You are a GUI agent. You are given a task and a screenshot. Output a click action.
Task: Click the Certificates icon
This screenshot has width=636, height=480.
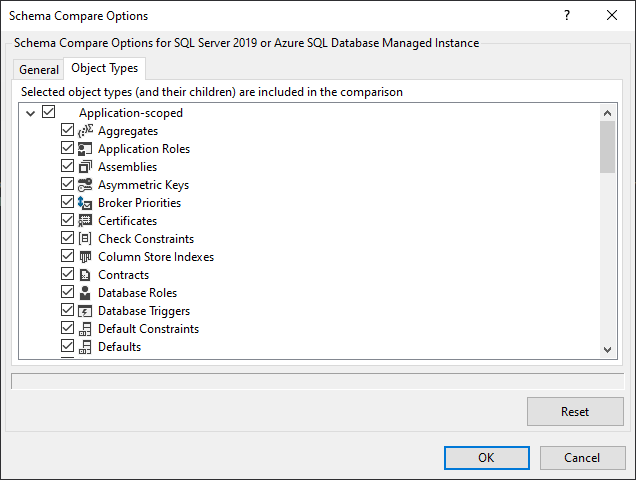85,221
